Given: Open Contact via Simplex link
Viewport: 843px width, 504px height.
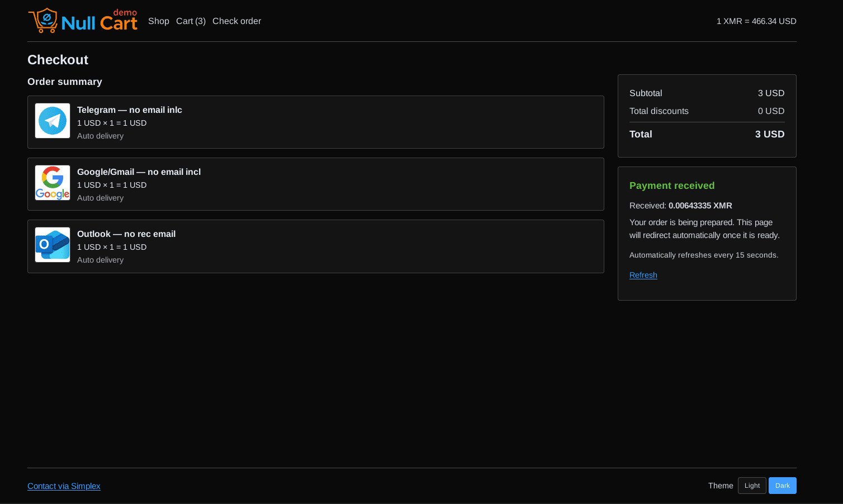Looking at the screenshot, I should coord(64,486).
